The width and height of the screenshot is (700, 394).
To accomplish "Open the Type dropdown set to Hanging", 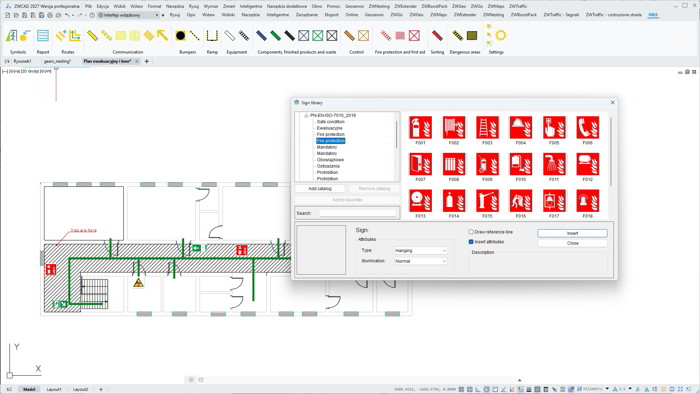I will (x=421, y=251).
